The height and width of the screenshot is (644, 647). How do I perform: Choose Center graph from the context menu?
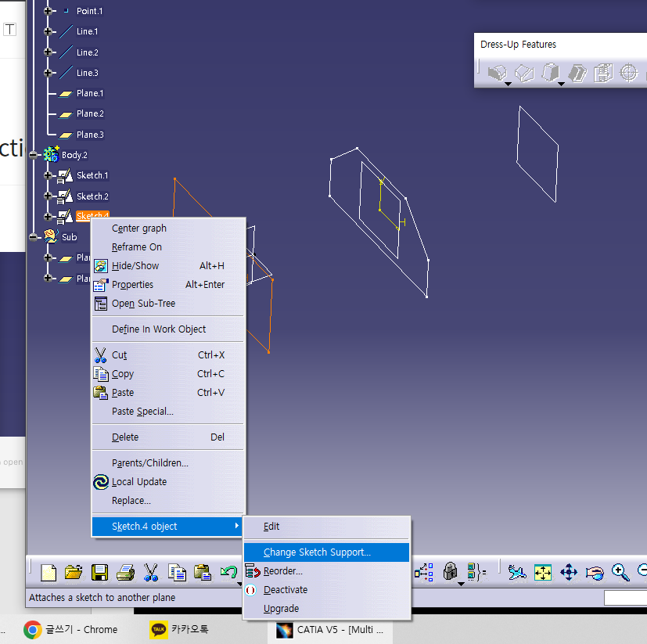click(x=167, y=228)
